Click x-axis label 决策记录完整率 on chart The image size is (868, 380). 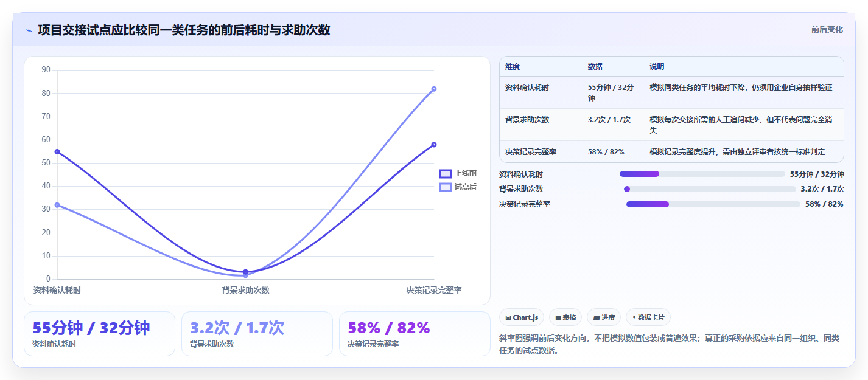(x=433, y=291)
